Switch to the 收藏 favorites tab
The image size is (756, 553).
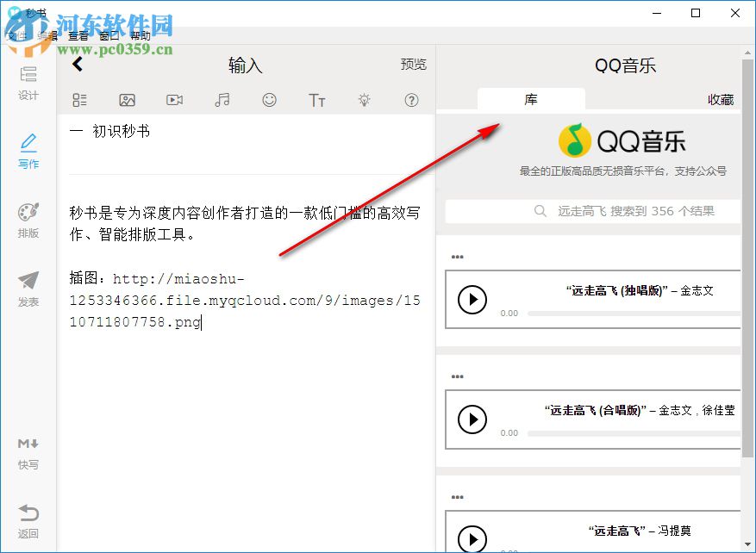(x=721, y=99)
